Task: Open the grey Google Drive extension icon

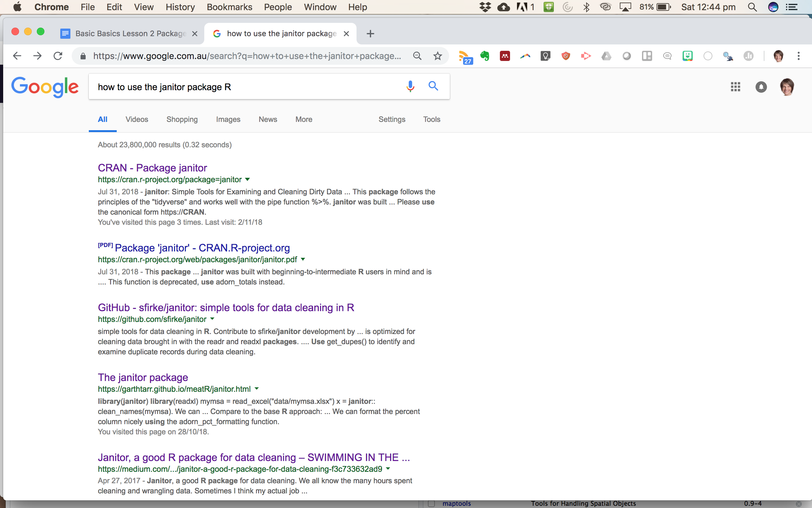Action: pyautogui.click(x=606, y=56)
